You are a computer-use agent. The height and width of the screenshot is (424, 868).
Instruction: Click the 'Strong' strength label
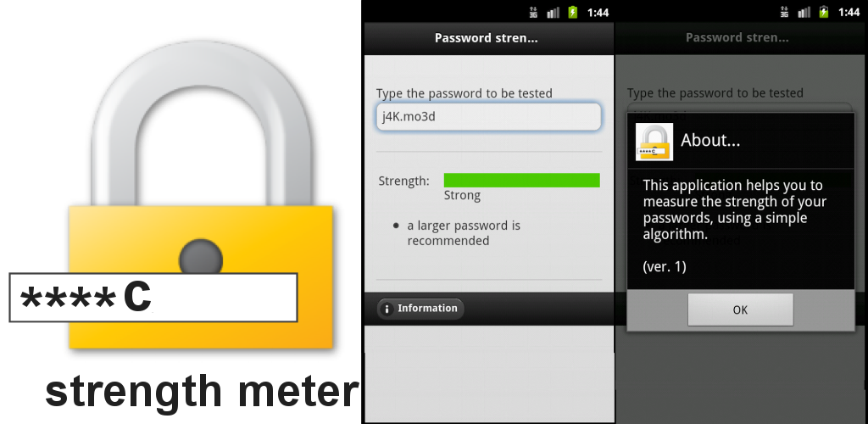coord(462,195)
